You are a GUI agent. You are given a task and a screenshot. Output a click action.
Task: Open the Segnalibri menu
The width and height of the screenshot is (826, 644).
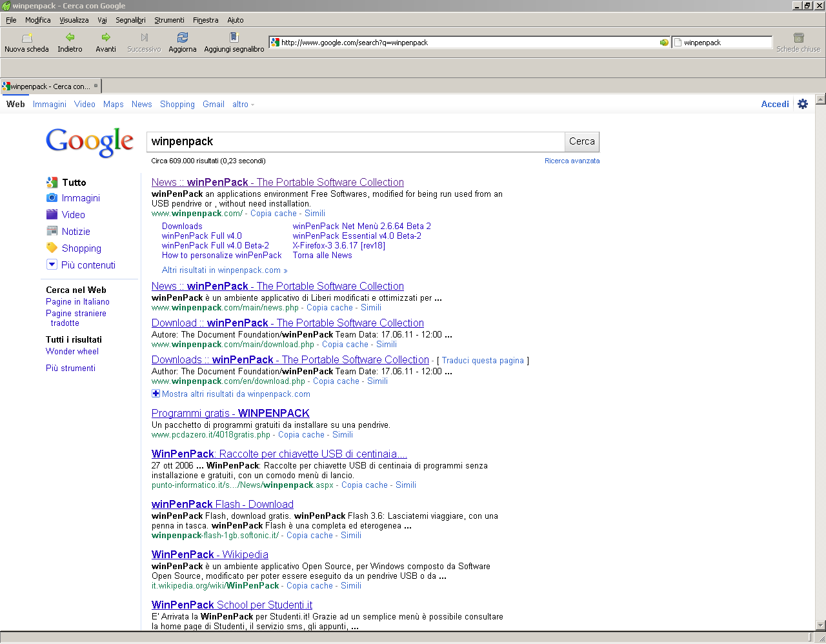[x=130, y=20]
